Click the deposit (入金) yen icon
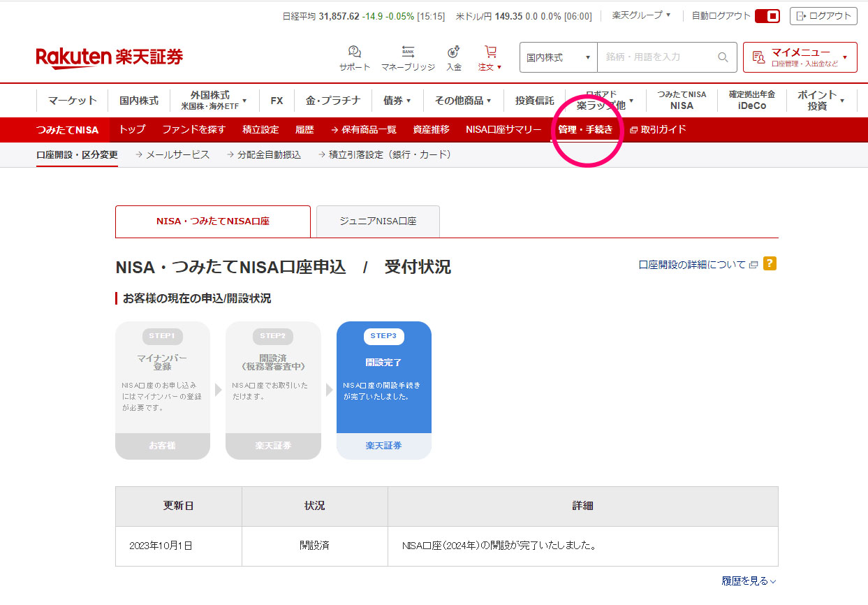The width and height of the screenshot is (868, 605). tap(454, 52)
